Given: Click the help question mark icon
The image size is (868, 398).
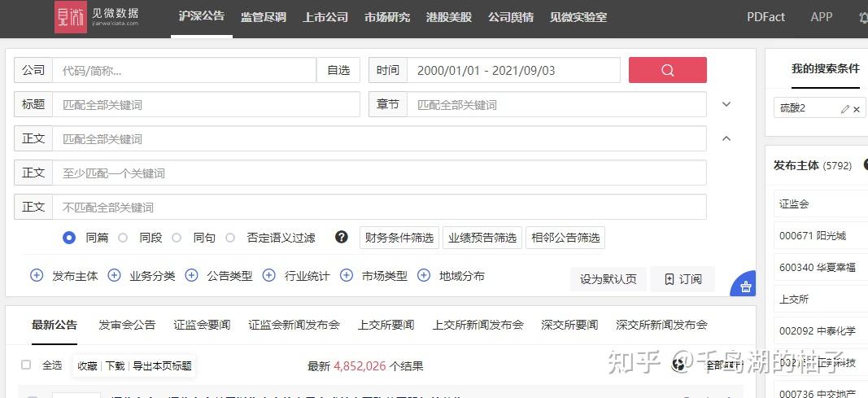Looking at the screenshot, I should click(x=342, y=237).
